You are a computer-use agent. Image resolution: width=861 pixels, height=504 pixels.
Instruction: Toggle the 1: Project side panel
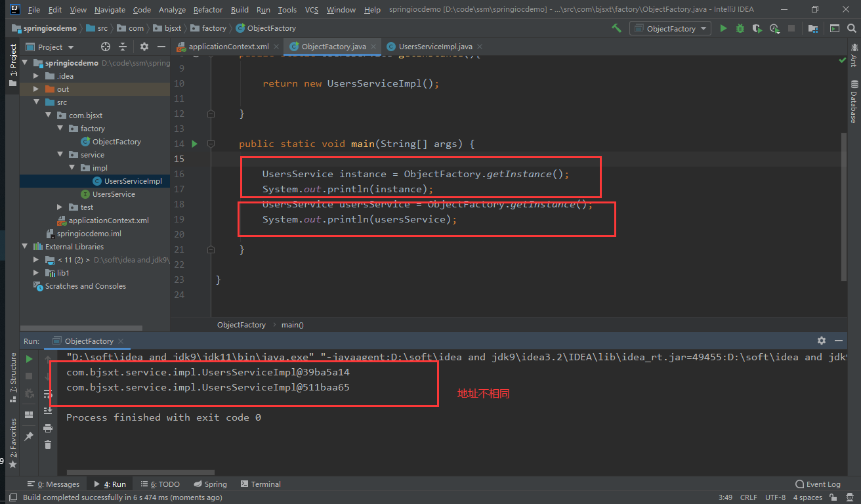(12, 65)
